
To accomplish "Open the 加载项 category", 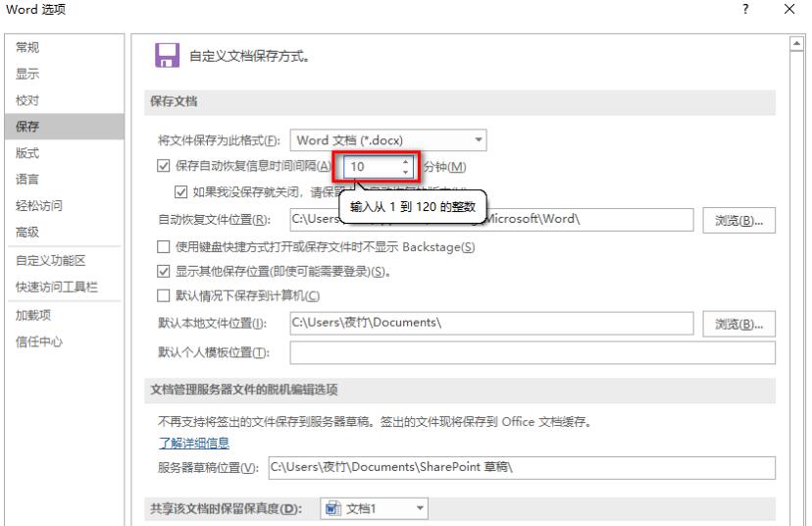I will coord(64,315).
